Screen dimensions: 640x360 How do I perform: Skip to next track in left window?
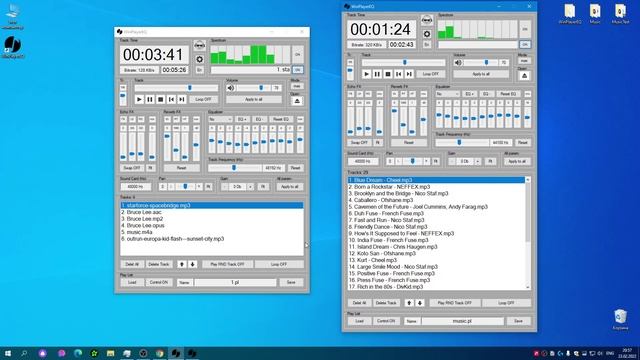[182, 100]
